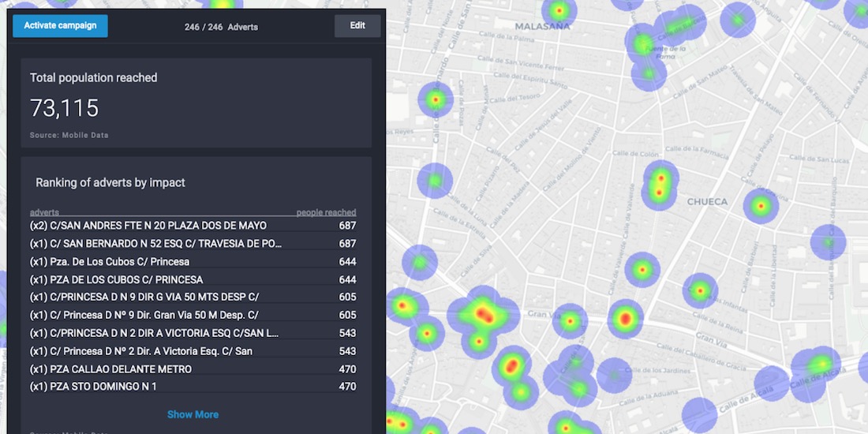Viewport: 868px width, 434px height.
Task: Click the Activate campaign button
Action: click(x=60, y=25)
